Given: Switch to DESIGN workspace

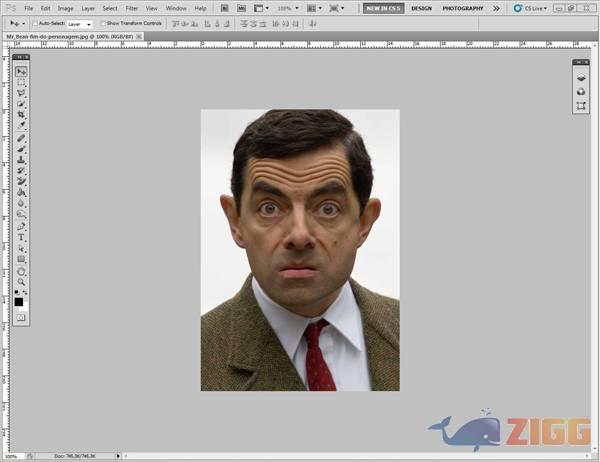Looking at the screenshot, I should pyautogui.click(x=422, y=8).
